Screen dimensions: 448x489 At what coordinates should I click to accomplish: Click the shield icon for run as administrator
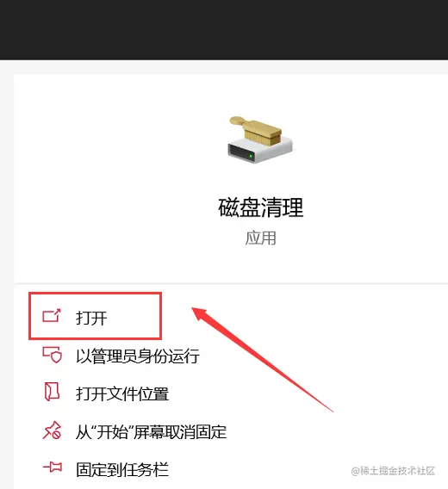pyautogui.click(x=53, y=355)
